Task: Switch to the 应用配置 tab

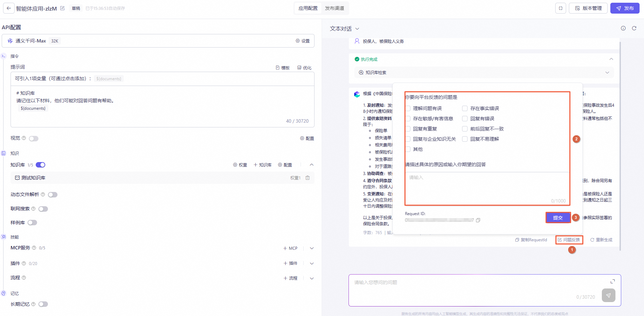Action: click(308, 8)
